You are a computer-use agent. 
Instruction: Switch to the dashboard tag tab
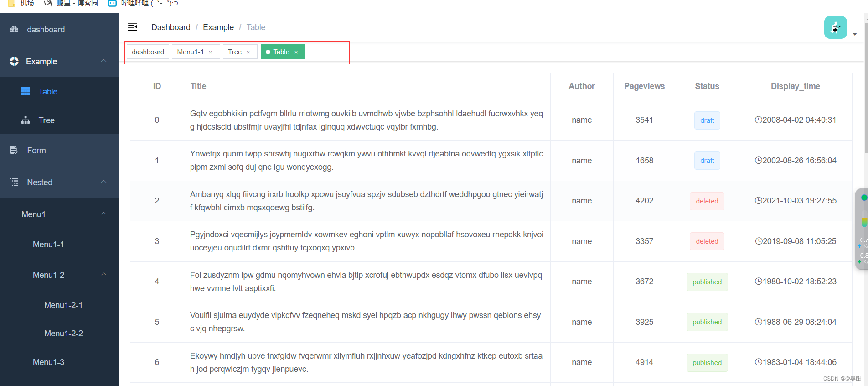[x=148, y=52]
